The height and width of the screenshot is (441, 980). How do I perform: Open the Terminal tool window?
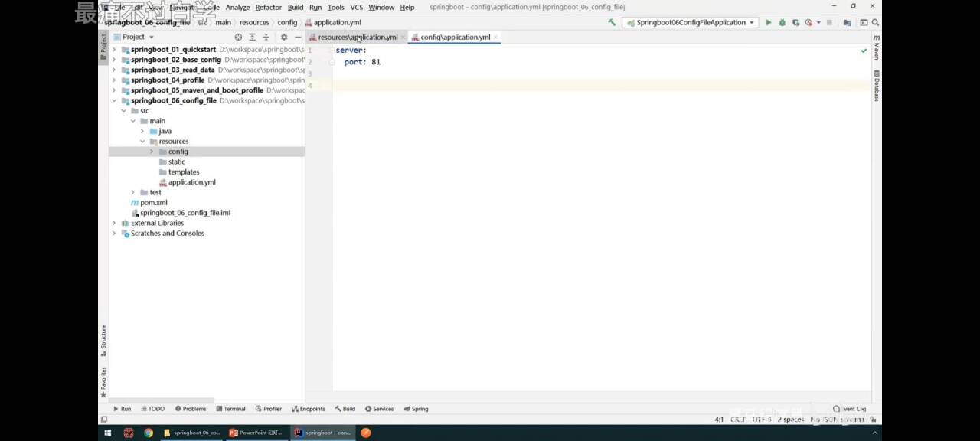[x=231, y=409]
